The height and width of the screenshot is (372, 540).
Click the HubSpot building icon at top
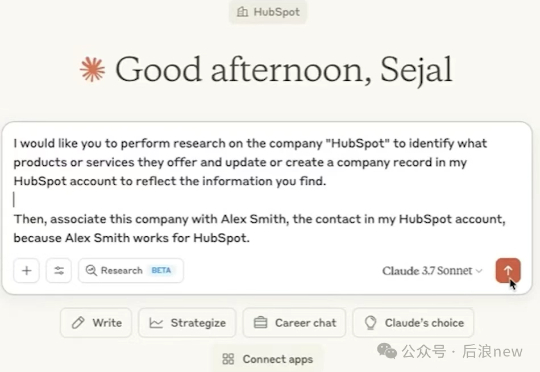[x=242, y=12]
